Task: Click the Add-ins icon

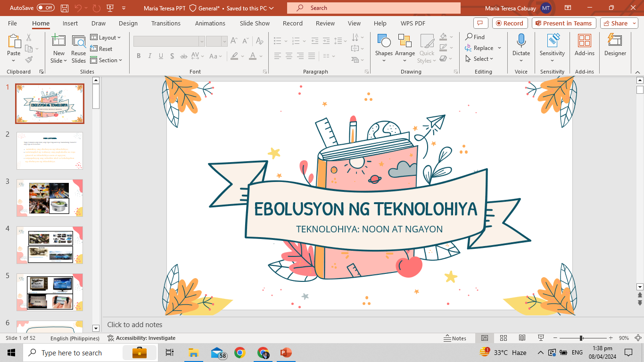Action: tap(584, 45)
